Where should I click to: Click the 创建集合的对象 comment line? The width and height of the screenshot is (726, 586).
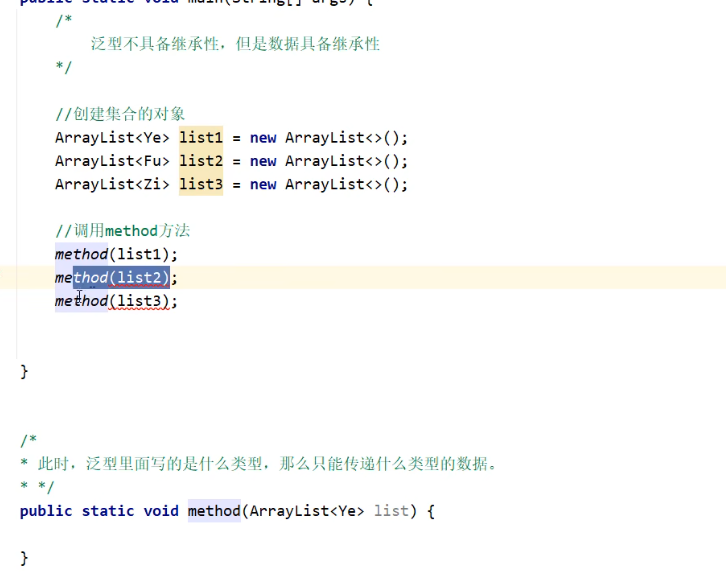[x=120, y=114]
